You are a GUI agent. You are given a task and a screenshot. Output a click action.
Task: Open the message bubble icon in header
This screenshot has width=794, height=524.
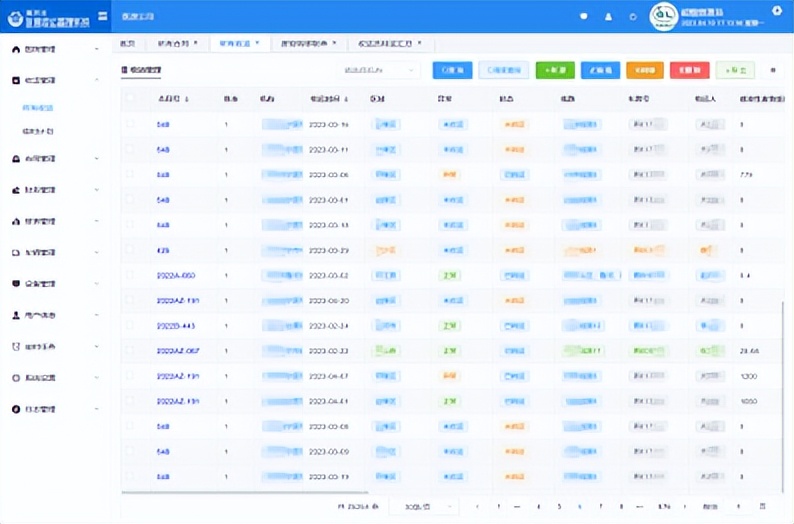(584, 17)
